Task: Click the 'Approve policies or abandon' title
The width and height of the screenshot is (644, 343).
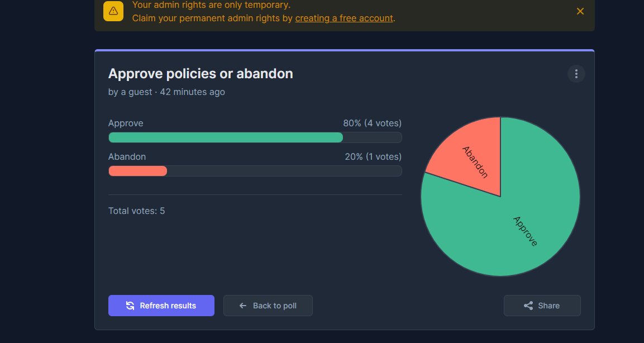Action: pos(201,74)
